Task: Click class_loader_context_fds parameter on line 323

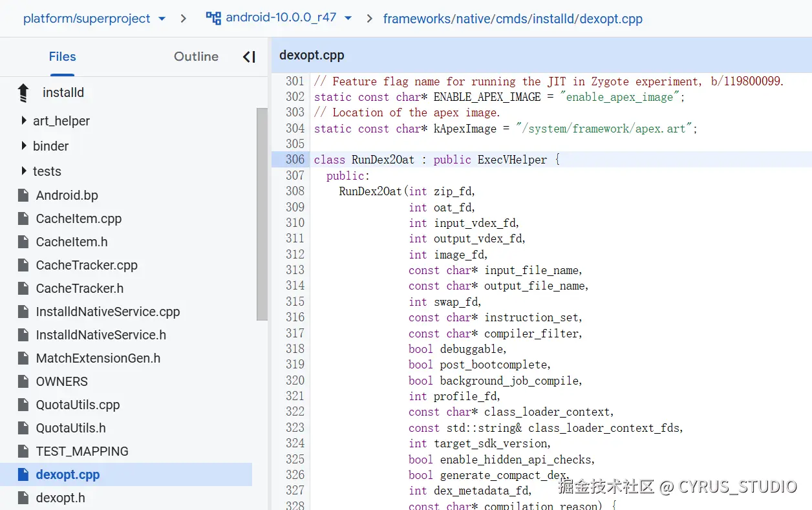Action: (604, 428)
